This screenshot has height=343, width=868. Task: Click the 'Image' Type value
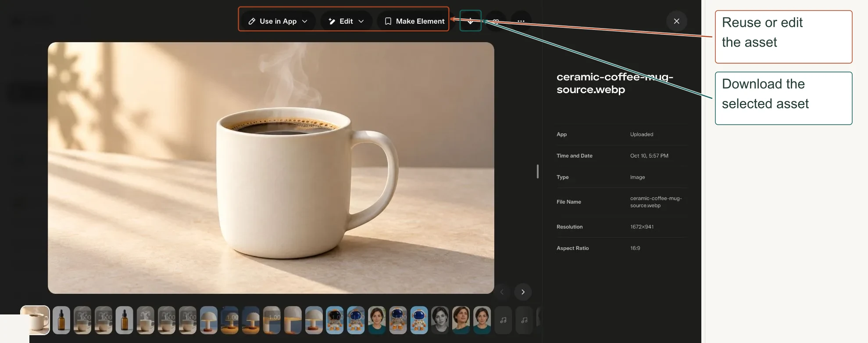(637, 177)
